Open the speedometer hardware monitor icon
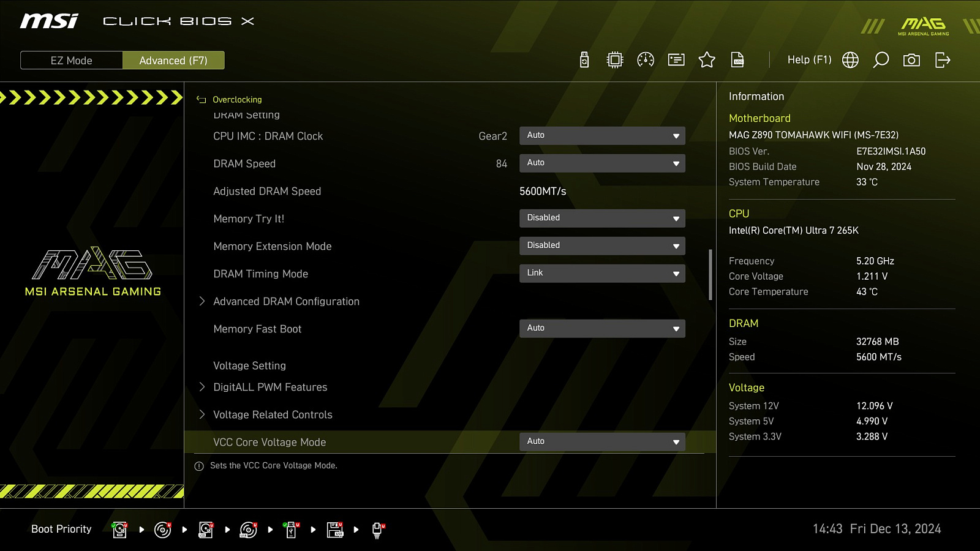 pos(646,60)
